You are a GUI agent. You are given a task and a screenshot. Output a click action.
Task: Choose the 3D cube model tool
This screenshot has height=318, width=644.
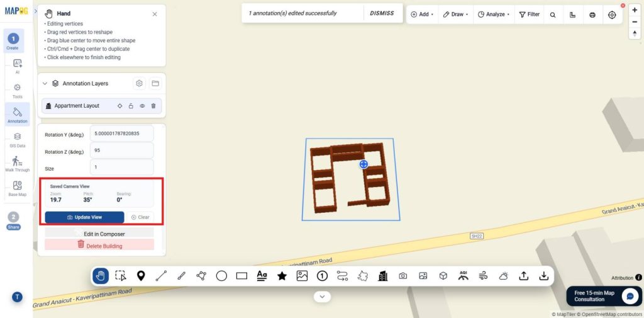443,276
